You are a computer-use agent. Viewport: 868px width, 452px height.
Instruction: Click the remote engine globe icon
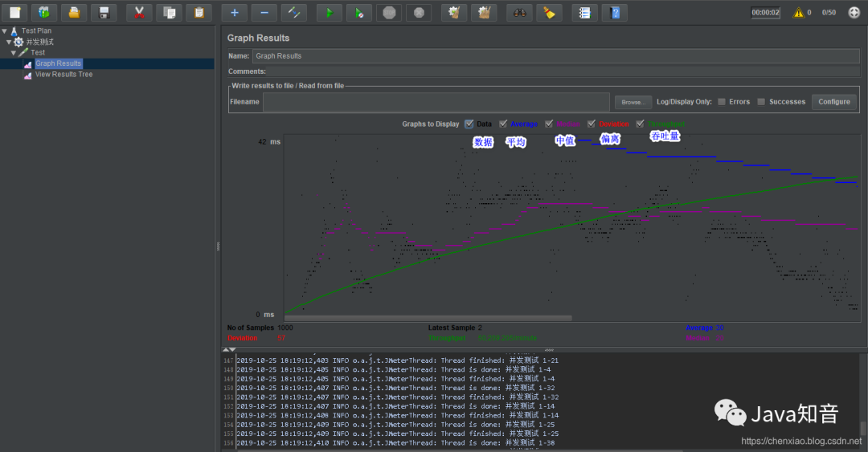[x=854, y=12]
